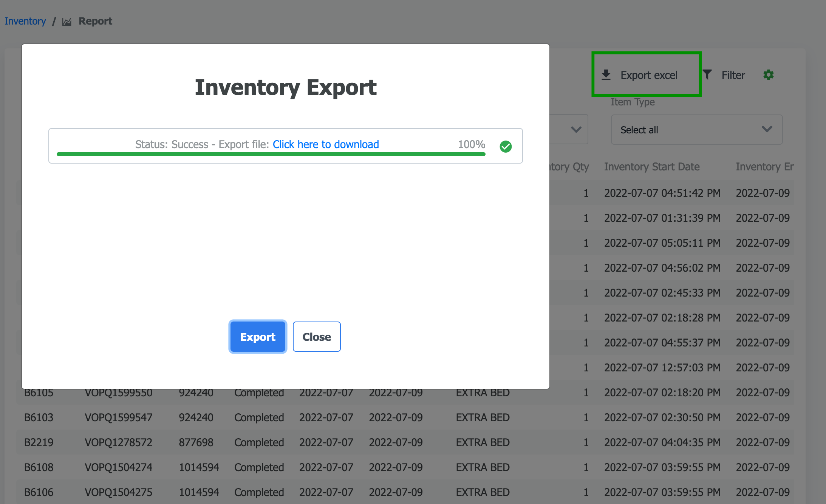826x504 pixels.
Task: Click the funnel Filter icon
Action: (707, 75)
